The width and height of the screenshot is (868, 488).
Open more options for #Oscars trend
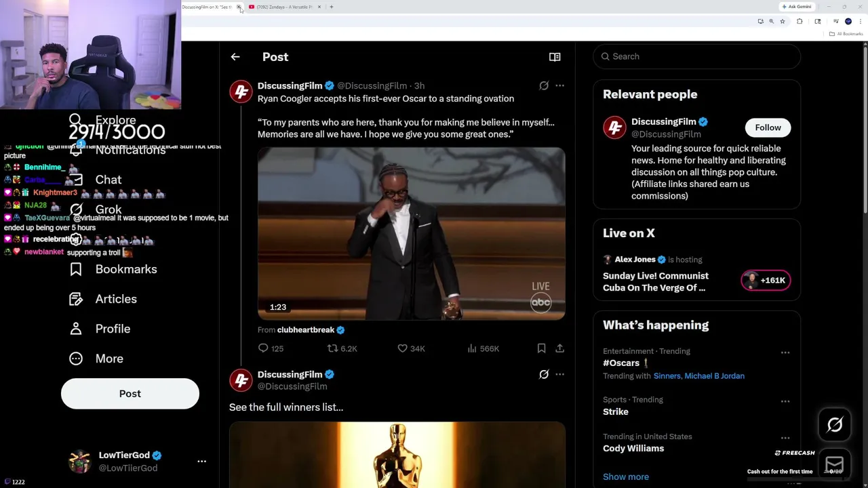tap(785, 352)
